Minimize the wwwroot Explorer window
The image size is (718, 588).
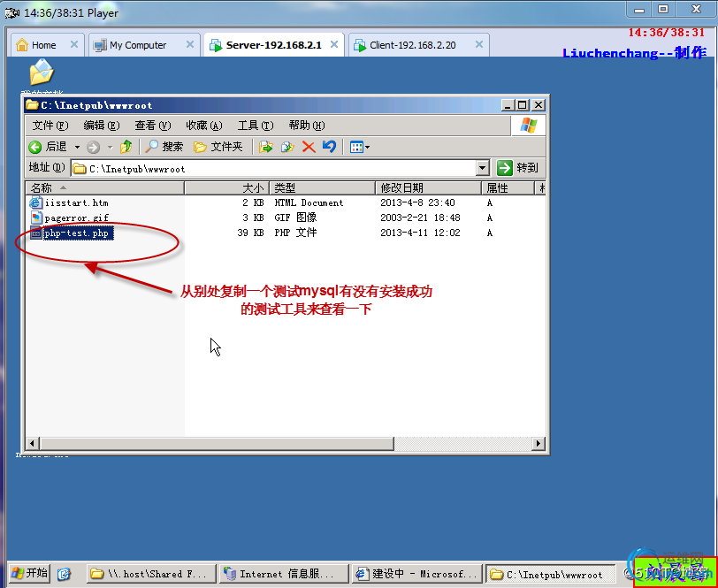(x=507, y=105)
